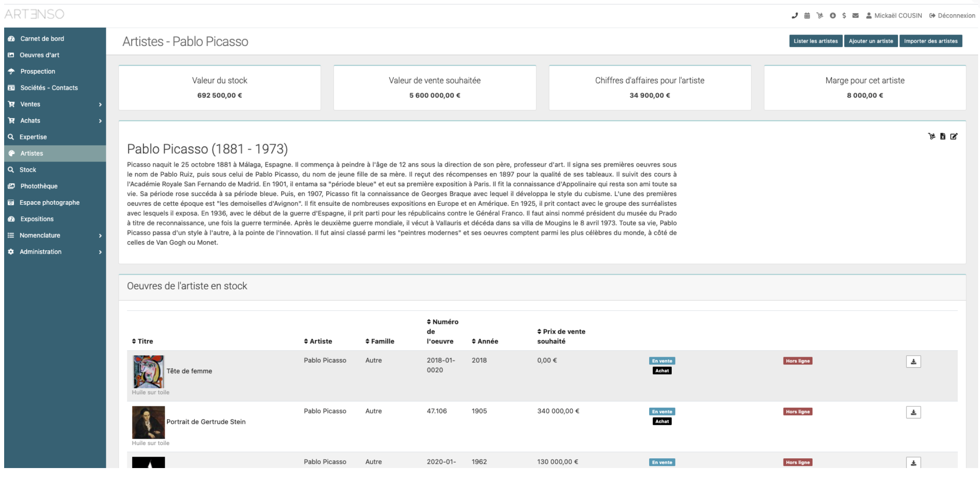Click the edit pencil icon for Pablo Picasso
The image size is (980, 486).
954,136
